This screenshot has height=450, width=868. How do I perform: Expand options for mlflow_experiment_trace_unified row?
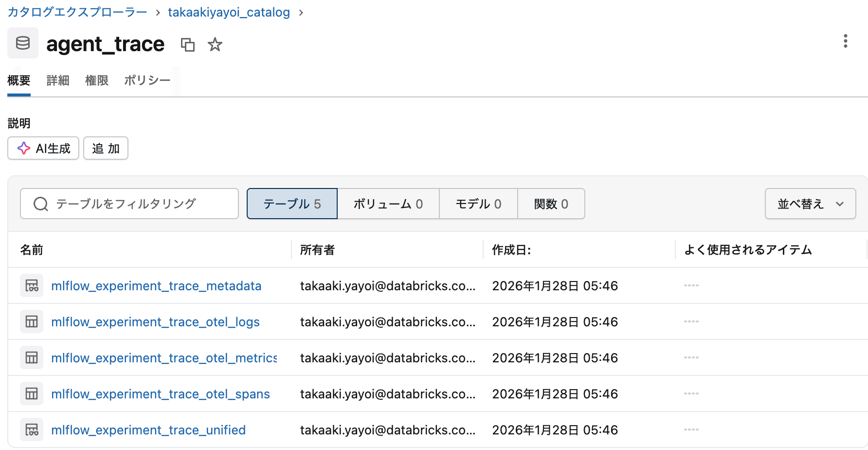pos(691,430)
